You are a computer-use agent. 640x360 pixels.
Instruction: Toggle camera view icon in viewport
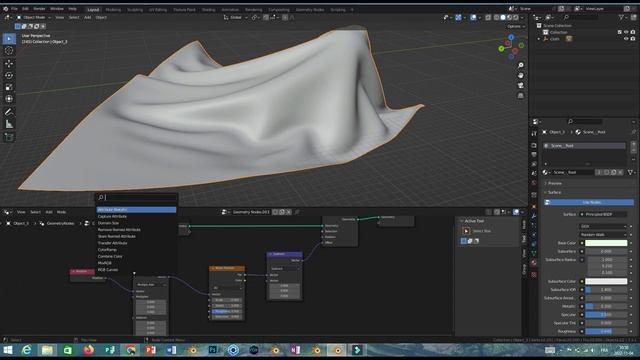click(x=521, y=85)
